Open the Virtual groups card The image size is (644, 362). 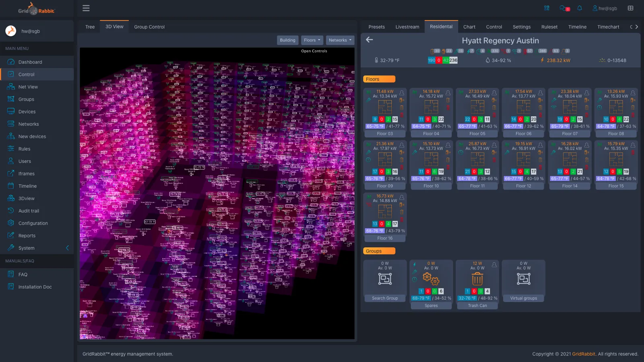pos(524,281)
